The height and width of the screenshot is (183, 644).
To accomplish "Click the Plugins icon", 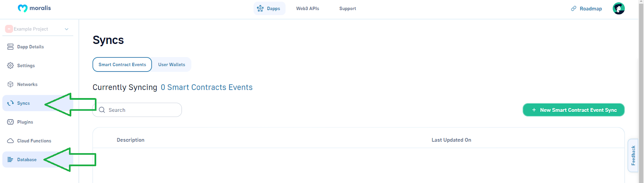I will point(10,122).
